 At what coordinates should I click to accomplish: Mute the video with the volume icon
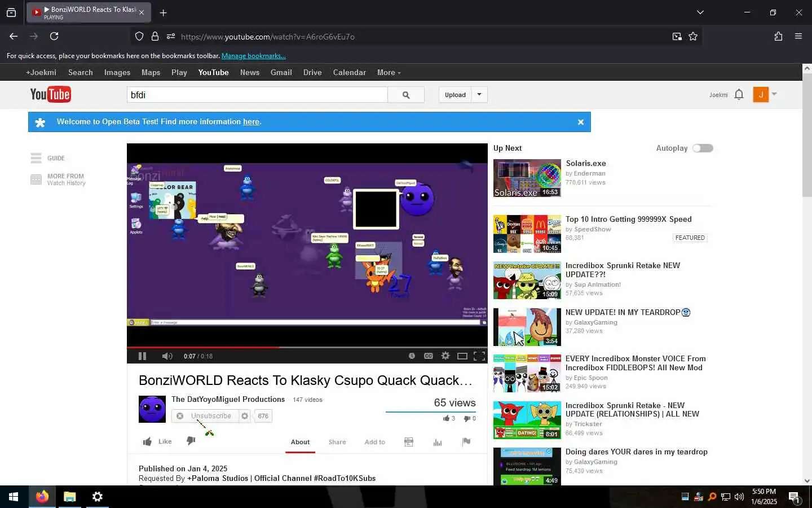(167, 356)
